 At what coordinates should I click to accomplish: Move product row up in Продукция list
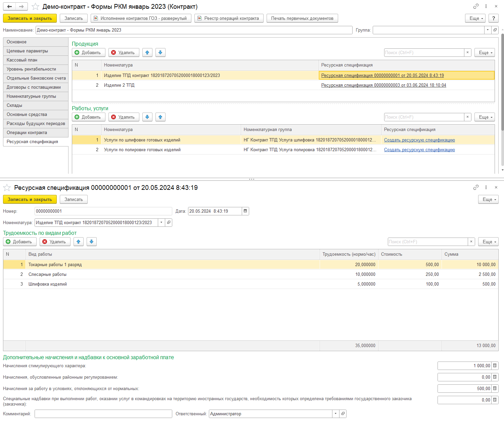(x=147, y=52)
